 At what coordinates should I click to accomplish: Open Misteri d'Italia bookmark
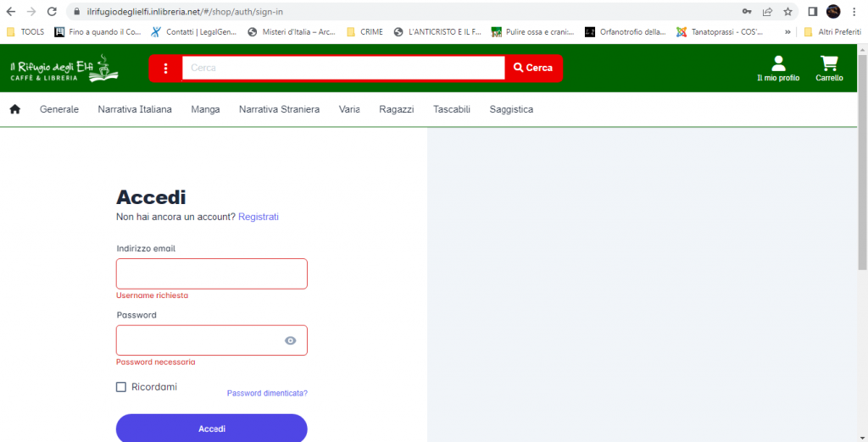coord(292,32)
